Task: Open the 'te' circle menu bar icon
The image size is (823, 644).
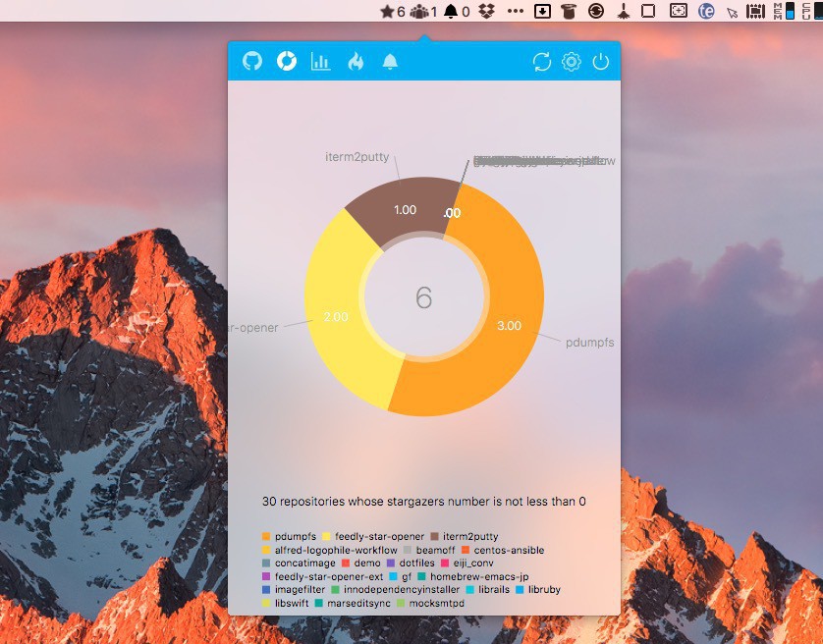Action: [x=706, y=11]
